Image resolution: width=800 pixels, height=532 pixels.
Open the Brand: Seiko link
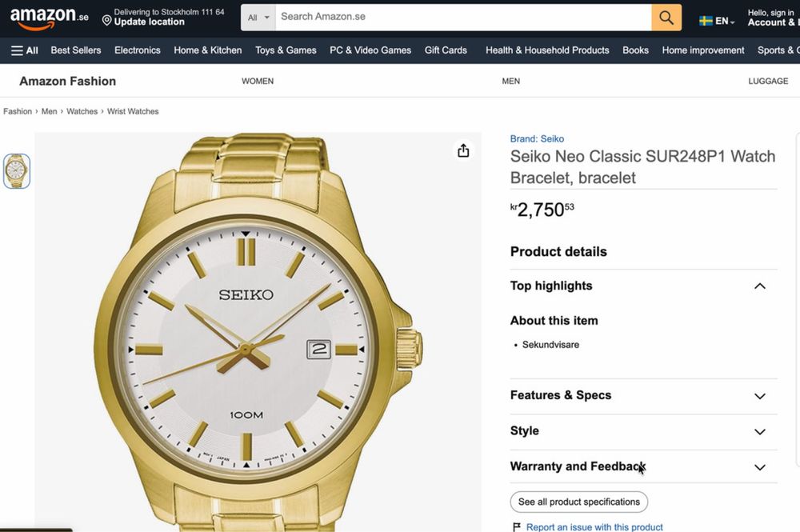pyautogui.click(x=537, y=139)
